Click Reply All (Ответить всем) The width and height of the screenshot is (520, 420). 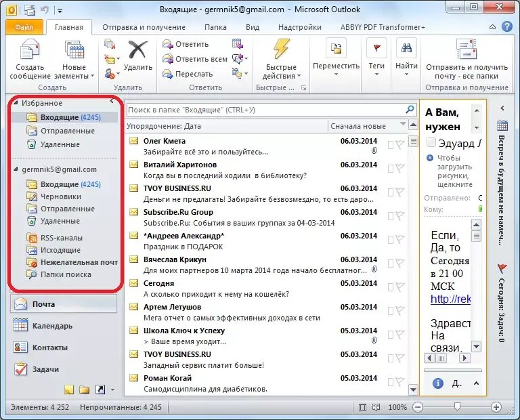tap(195, 59)
